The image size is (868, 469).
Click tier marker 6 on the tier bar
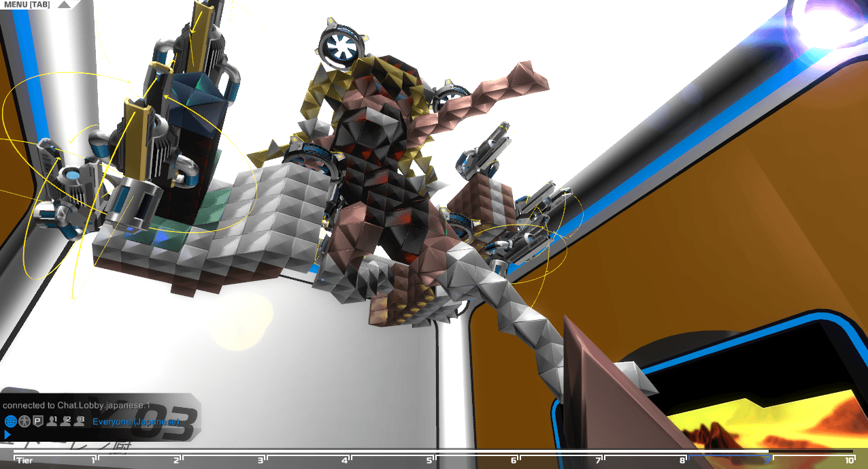pyautogui.click(x=514, y=461)
